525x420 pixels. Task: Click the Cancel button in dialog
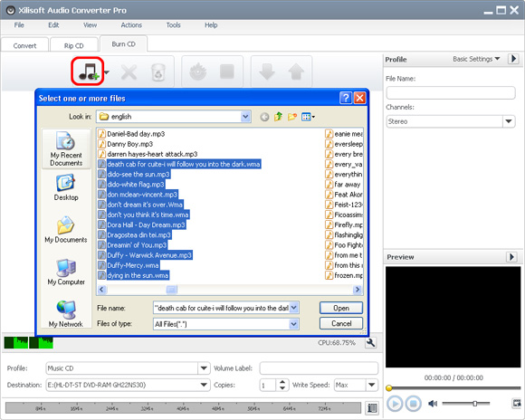(341, 323)
